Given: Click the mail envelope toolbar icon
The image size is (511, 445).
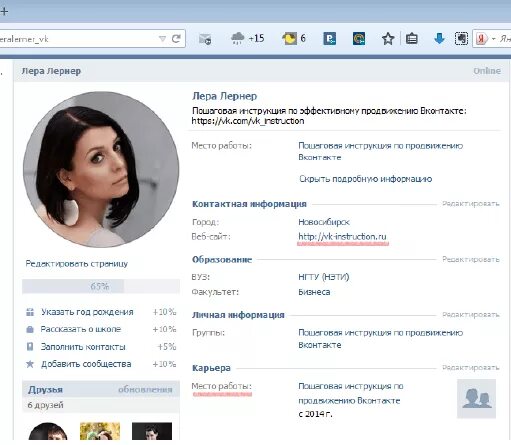Looking at the screenshot, I should click(205, 39).
